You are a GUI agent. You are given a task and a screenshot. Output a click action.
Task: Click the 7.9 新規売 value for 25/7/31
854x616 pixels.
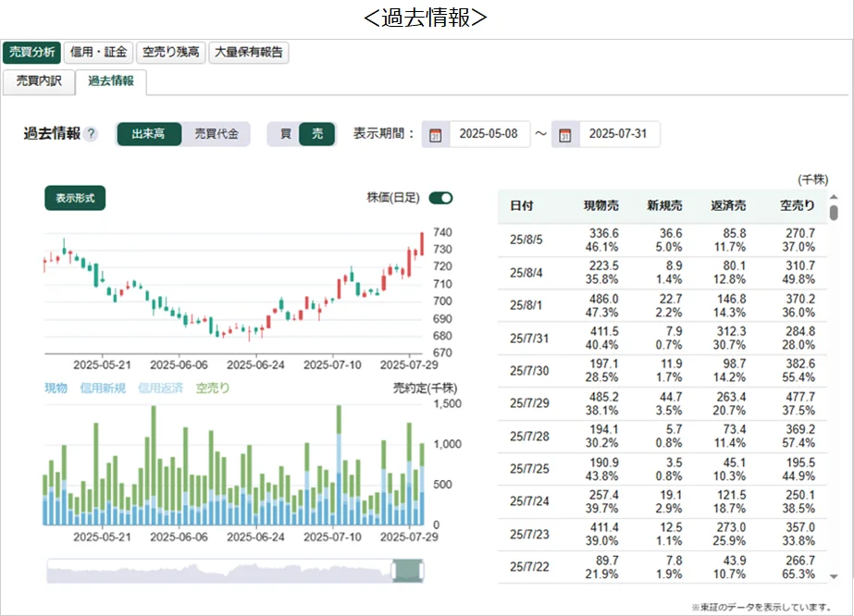tap(674, 331)
